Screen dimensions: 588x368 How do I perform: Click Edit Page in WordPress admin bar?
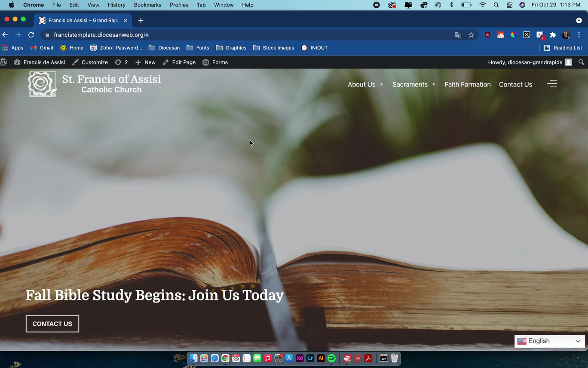(x=179, y=62)
